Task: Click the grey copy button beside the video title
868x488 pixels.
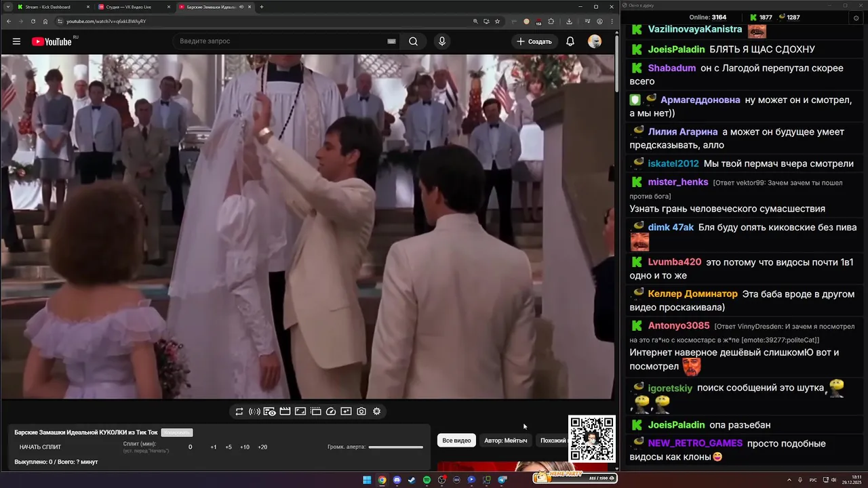Action: click(x=177, y=432)
